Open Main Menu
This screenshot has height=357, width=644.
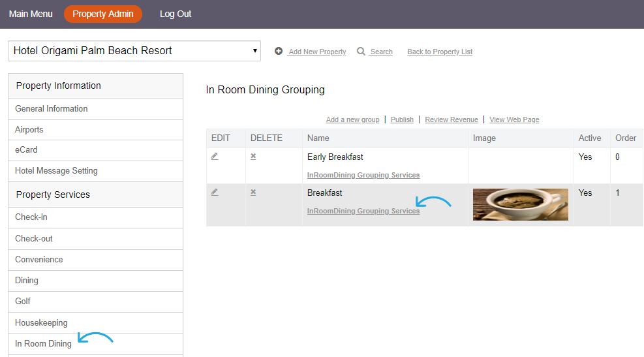pyautogui.click(x=31, y=14)
